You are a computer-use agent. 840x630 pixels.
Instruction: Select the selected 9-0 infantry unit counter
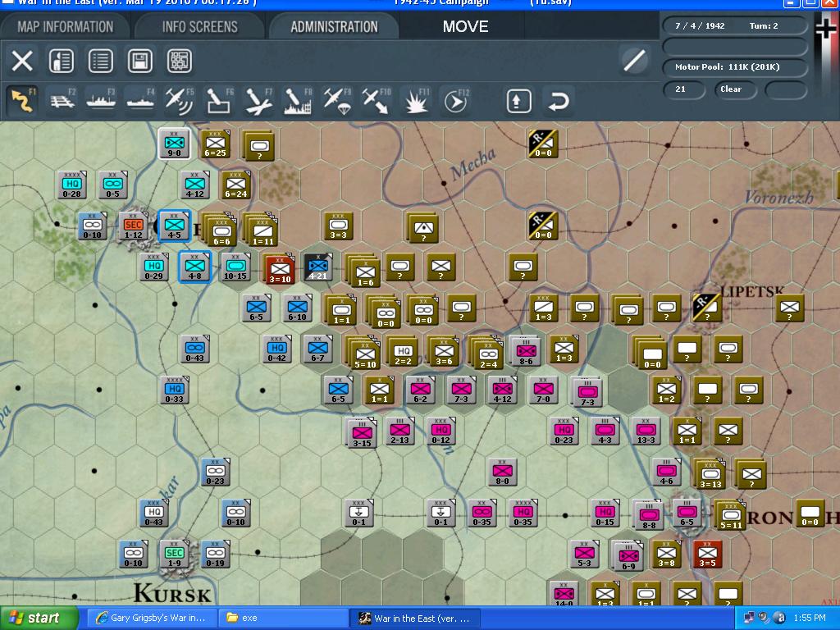tap(174, 144)
